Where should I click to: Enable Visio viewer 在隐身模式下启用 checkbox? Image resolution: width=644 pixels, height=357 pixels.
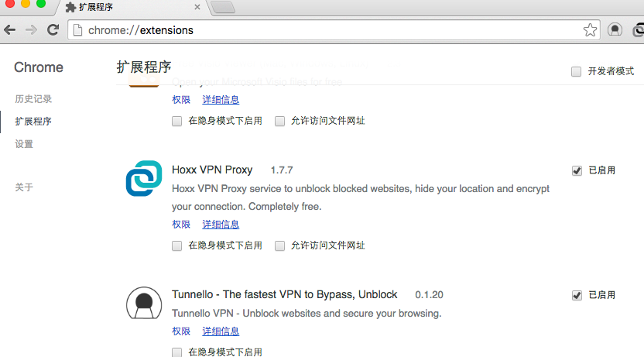(176, 121)
